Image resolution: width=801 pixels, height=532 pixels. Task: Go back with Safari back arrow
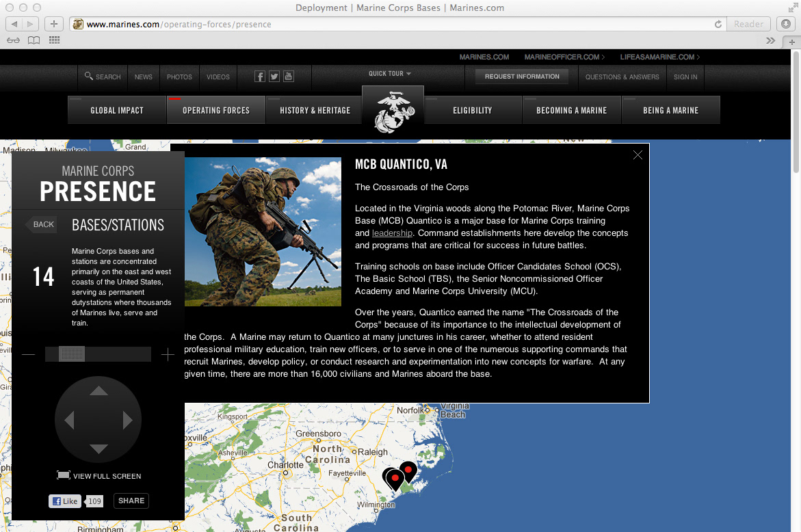(14, 24)
